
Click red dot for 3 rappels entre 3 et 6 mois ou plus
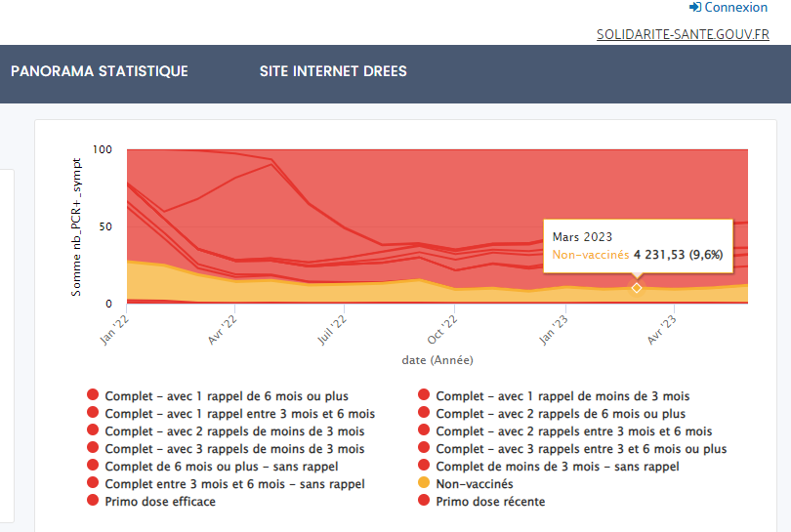(424, 448)
